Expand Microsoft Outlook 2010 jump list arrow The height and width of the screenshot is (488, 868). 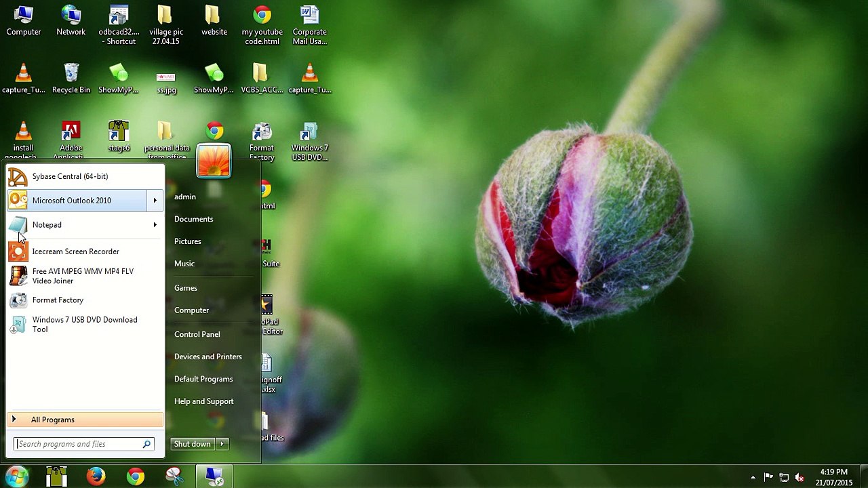(x=155, y=201)
